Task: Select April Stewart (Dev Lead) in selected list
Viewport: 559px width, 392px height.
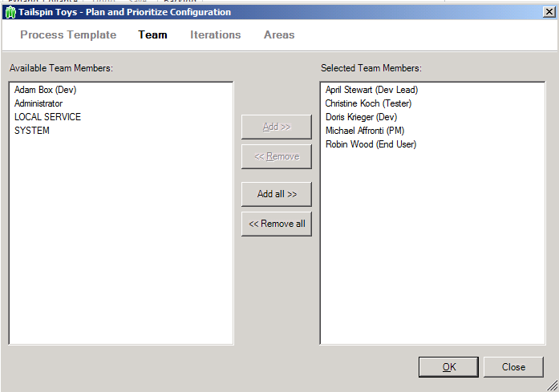Action: (x=371, y=90)
